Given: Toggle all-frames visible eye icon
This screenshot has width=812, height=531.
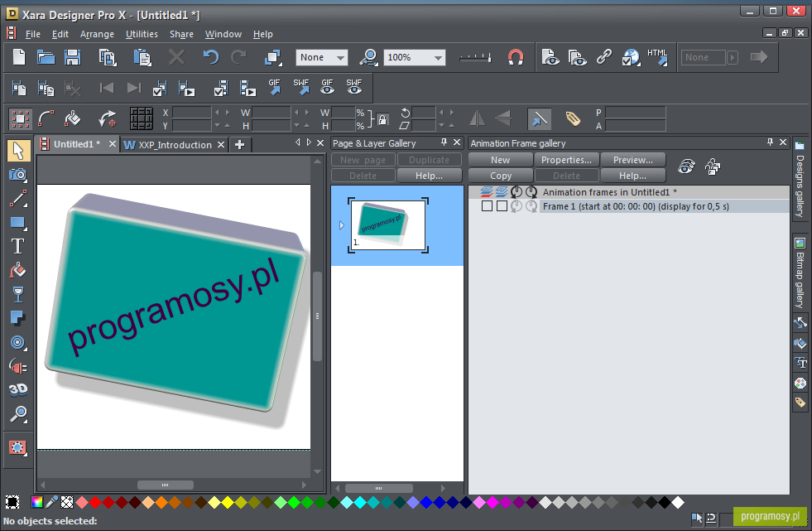Looking at the screenshot, I should [687, 167].
